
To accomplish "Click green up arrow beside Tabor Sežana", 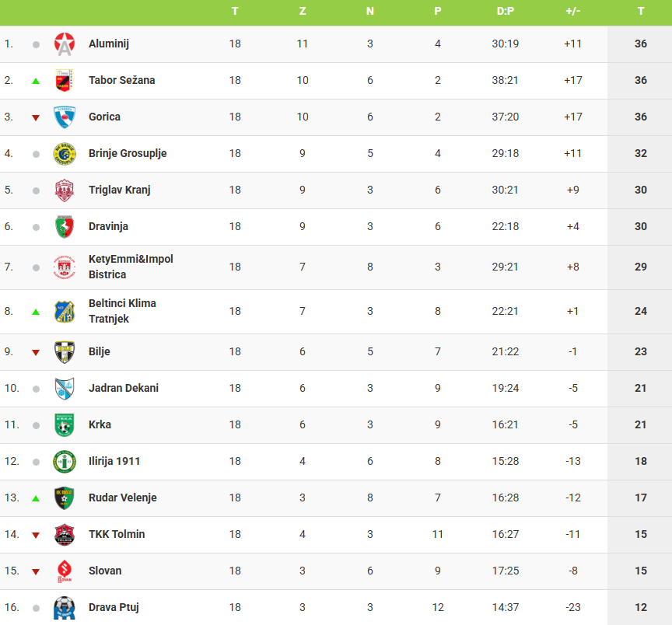I will (x=36, y=81).
